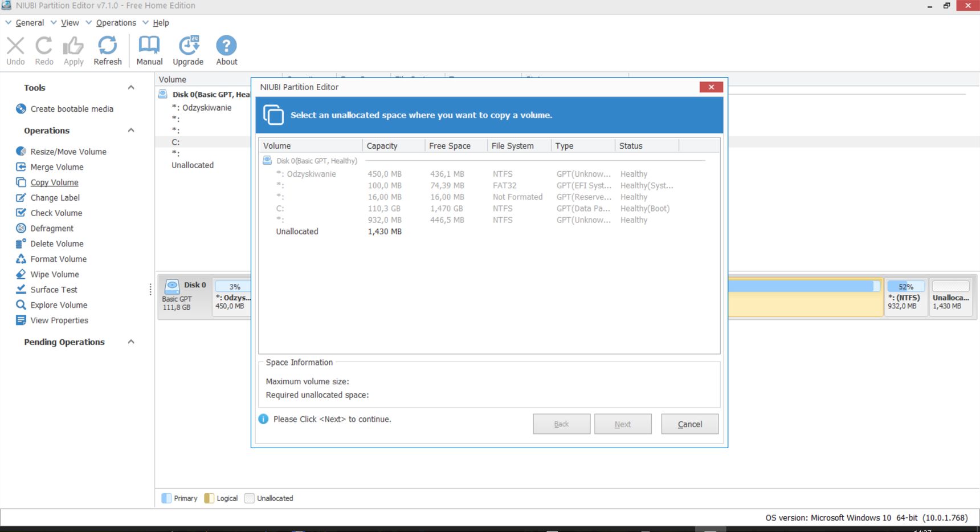Viewport: 980px width, 532px height.
Task: Close the NIUBI Partition Editor dialog
Action: pos(711,87)
